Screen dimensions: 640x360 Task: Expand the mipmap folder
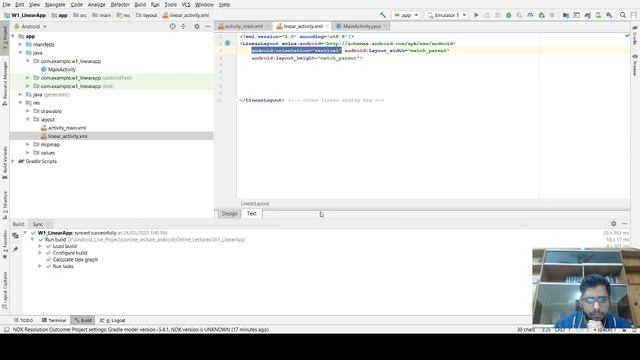pyautogui.click(x=28, y=144)
